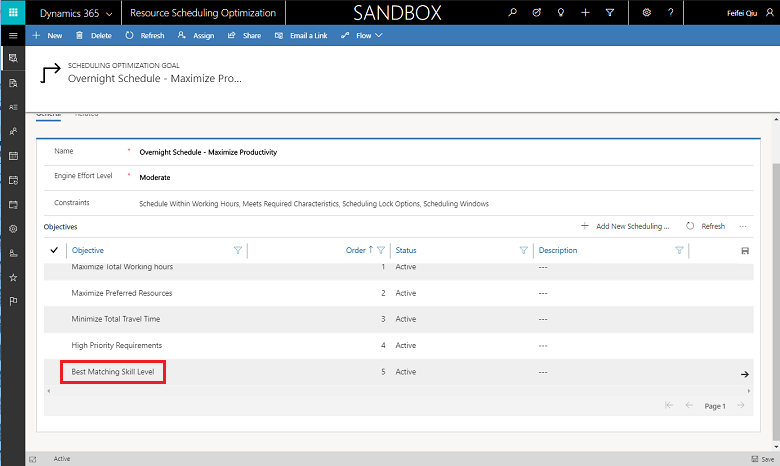Toggle select-all checkmark in Objectives grid

[x=54, y=250]
